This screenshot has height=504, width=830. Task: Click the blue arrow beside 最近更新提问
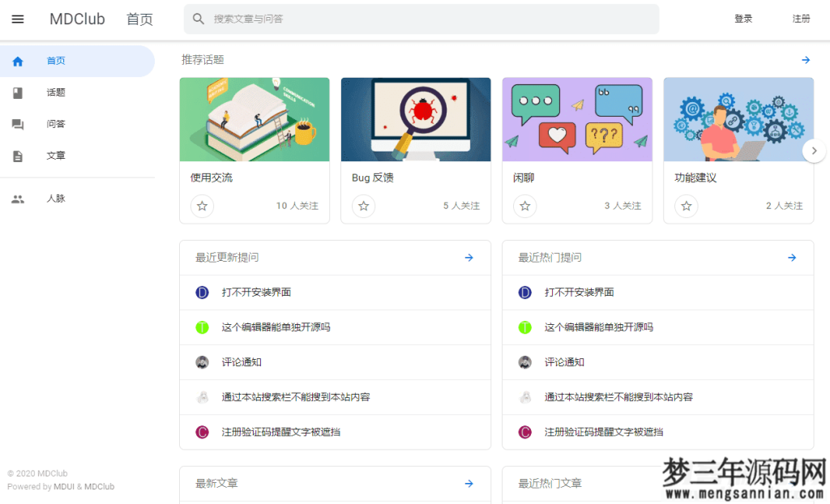coord(468,258)
